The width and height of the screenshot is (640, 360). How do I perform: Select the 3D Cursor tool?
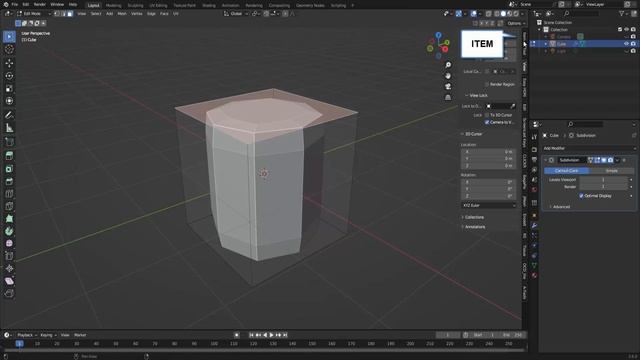coord(9,49)
